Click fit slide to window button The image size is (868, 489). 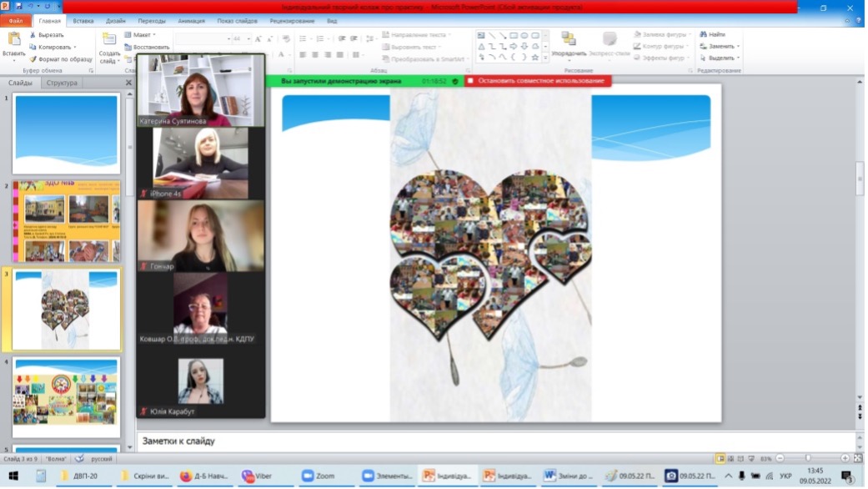point(858,458)
